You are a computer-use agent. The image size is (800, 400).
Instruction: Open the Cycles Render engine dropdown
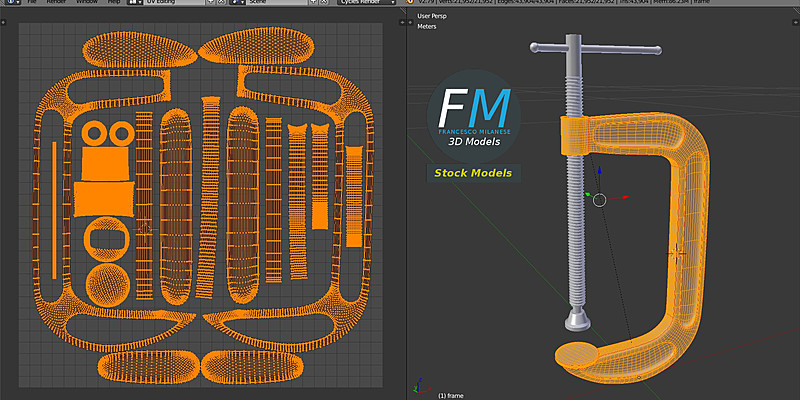pos(367,2)
